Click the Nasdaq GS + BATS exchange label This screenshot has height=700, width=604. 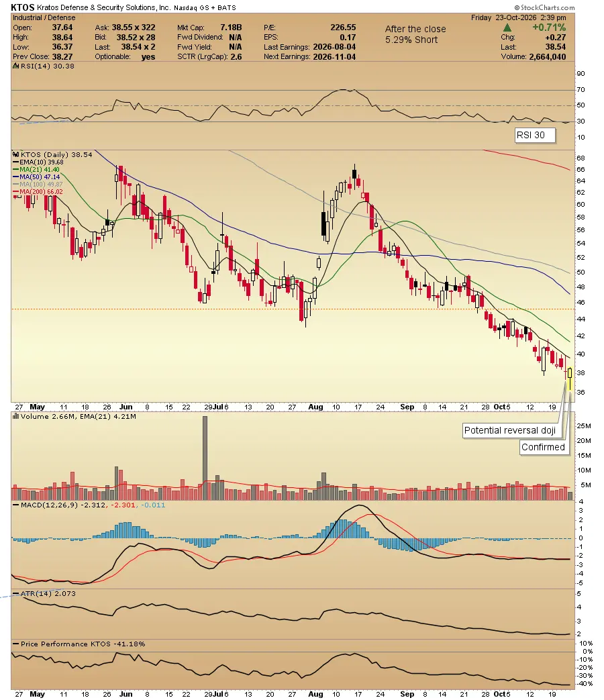pos(205,7)
